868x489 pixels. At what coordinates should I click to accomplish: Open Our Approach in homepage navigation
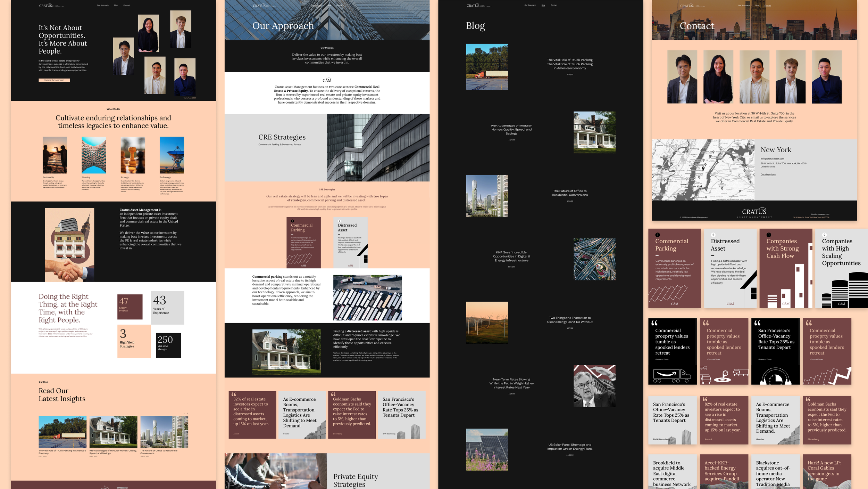tap(103, 5)
